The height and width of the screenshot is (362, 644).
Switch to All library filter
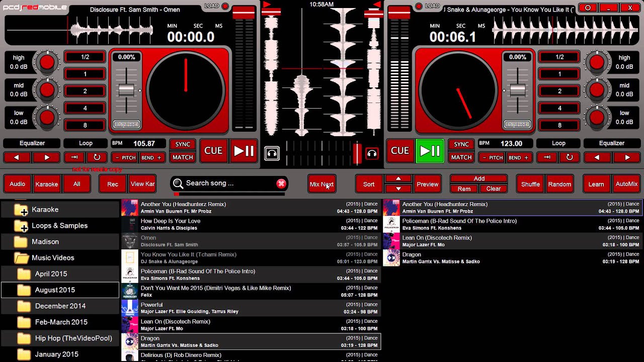pyautogui.click(x=76, y=184)
